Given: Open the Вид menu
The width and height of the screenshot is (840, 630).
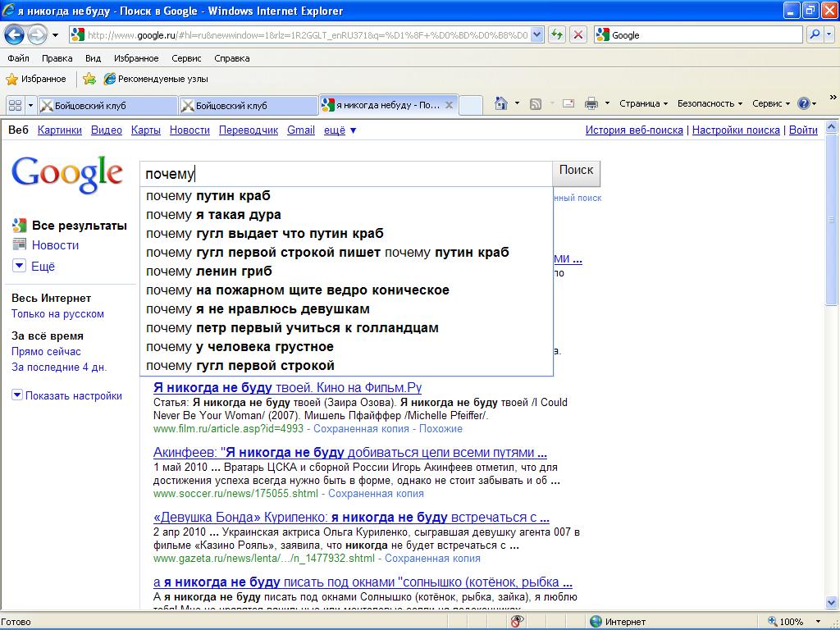Looking at the screenshot, I should click(94, 58).
